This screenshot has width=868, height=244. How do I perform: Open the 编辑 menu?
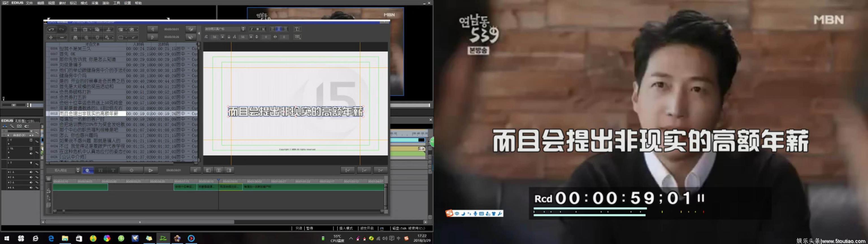point(40,3)
